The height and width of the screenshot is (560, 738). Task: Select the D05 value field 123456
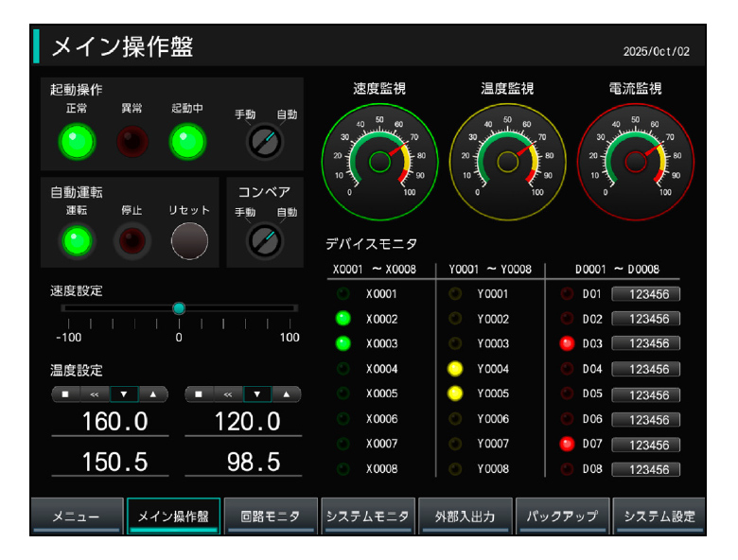click(645, 394)
